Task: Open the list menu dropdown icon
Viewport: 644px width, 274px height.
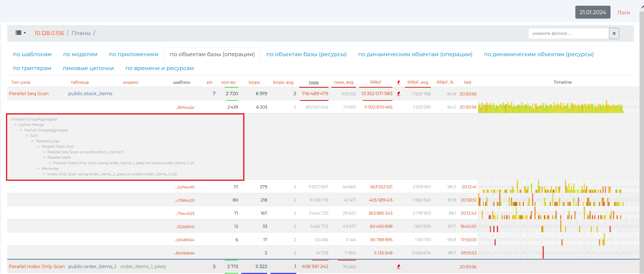Action: [21, 33]
